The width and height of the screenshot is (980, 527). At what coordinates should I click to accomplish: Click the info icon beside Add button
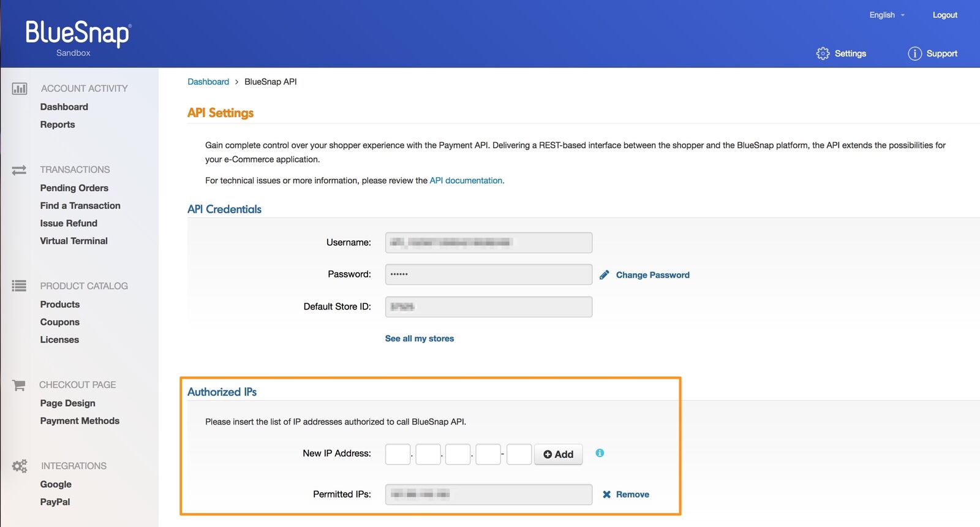[x=600, y=453]
